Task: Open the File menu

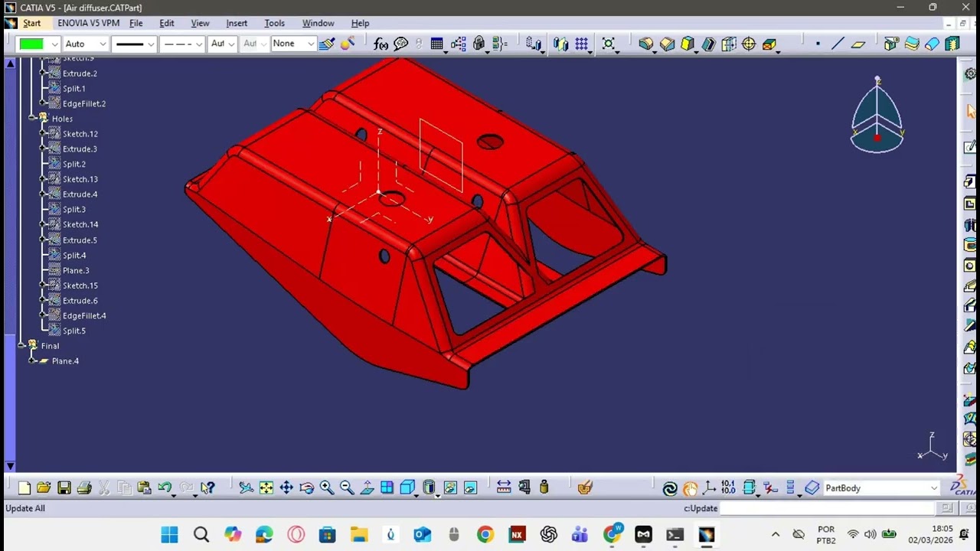Action: (x=136, y=23)
